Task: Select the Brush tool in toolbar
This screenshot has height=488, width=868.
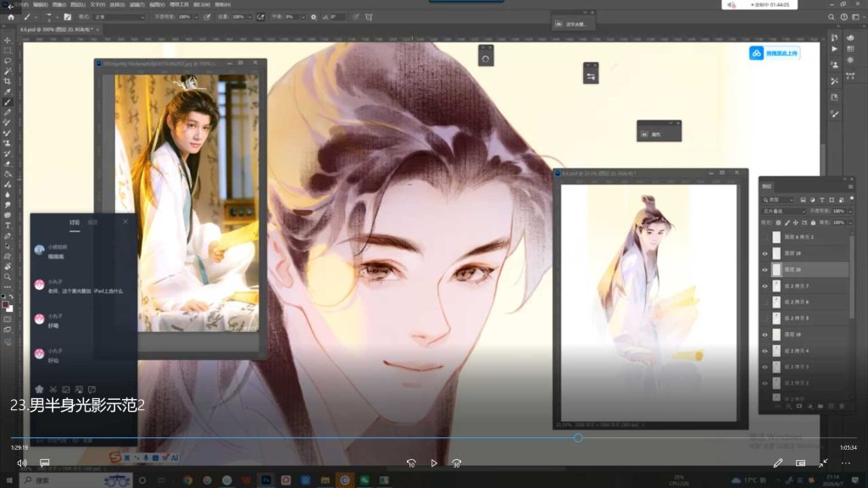Action: [7, 103]
